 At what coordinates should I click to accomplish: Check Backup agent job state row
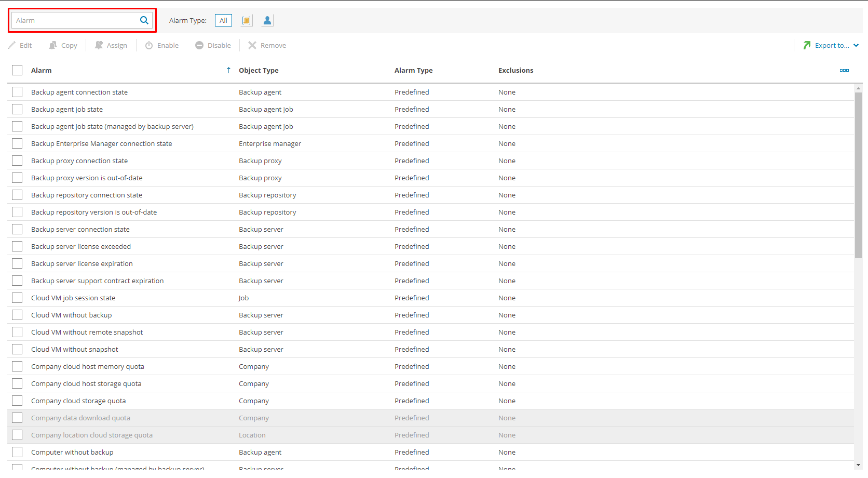(17, 109)
